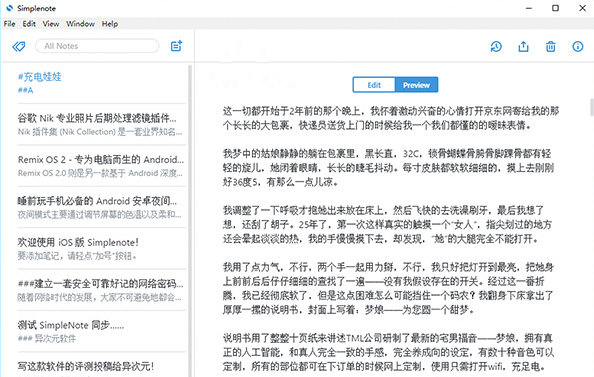Open the 欢迎使用 iOS 版 Simplenote note
This screenshot has width=594, height=377.
click(102, 248)
